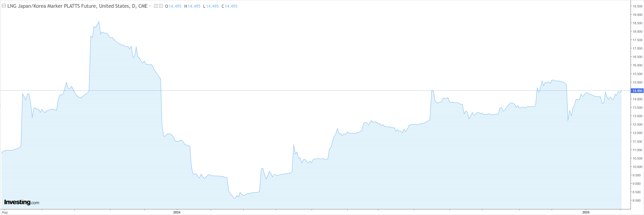The width and height of the screenshot is (644, 215).
Task: Click the Investing.com logo watermark
Action: click(x=22, y=202)
